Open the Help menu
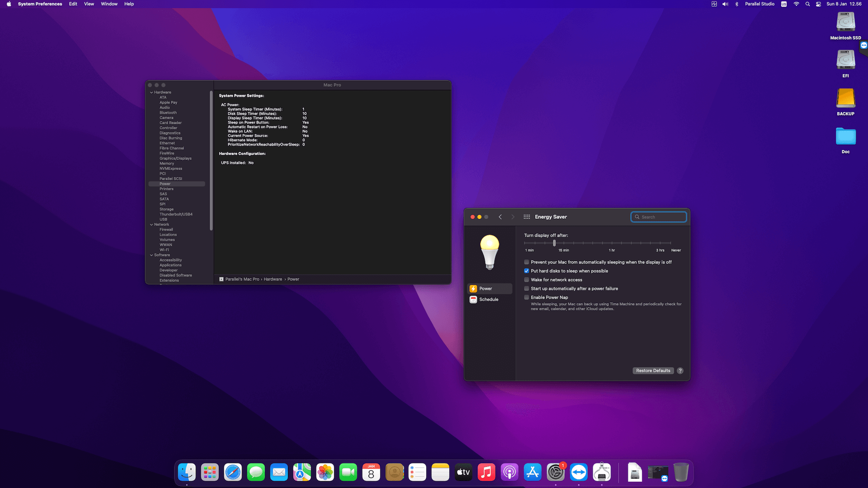The image size is (868, 488). [x=129, y=4]
